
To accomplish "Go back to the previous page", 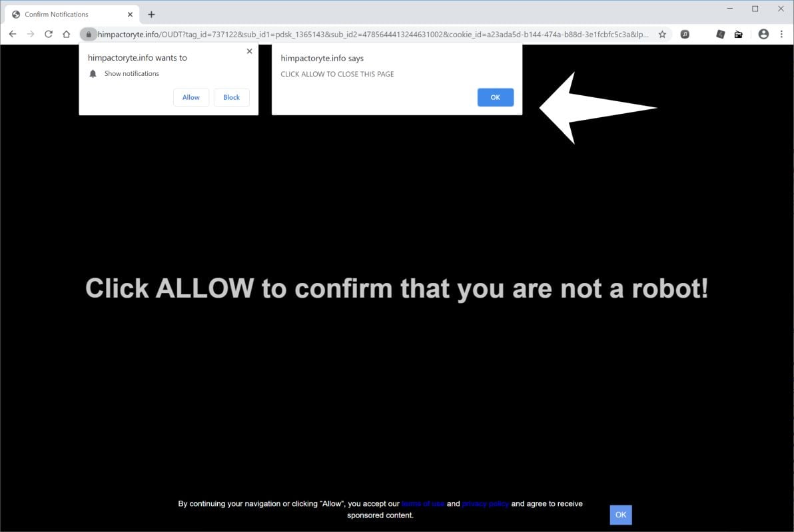I will point(13,34).
